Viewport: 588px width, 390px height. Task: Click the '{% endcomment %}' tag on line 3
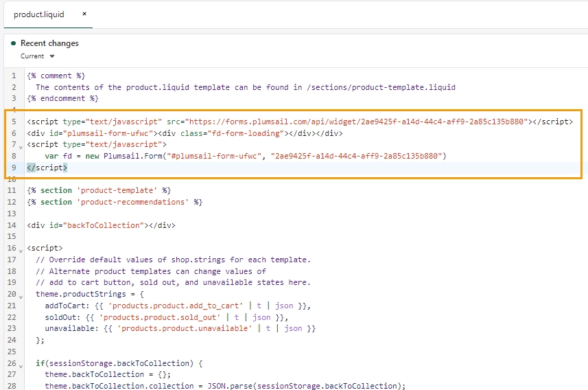click(62, 98)
